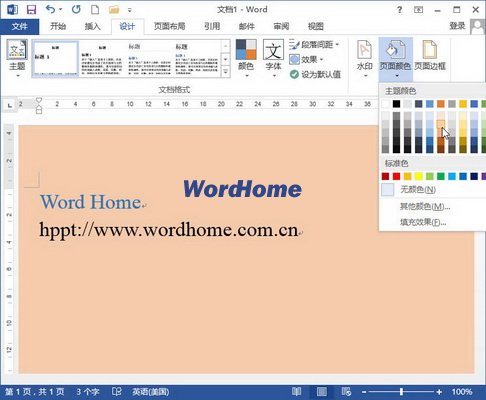Switch to web layout view in status bar
This screenshot has height=400, width=486.
(346, 391)
